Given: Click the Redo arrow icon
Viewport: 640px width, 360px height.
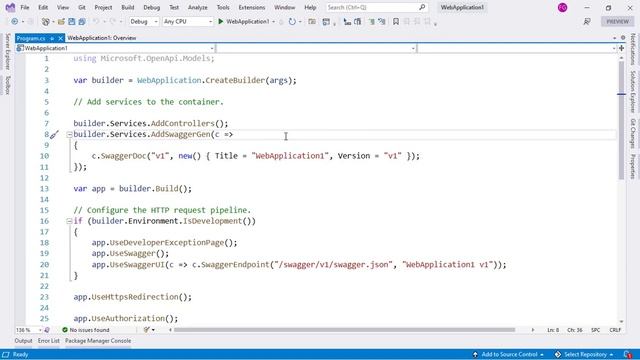Looking at the screenshot, I should tap(113, 22).
